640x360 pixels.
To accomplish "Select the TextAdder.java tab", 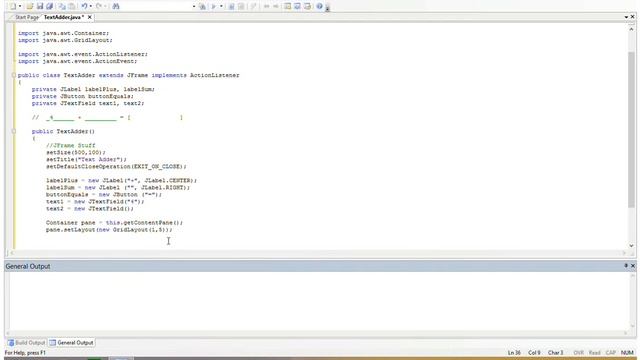I will coord(63,17).
